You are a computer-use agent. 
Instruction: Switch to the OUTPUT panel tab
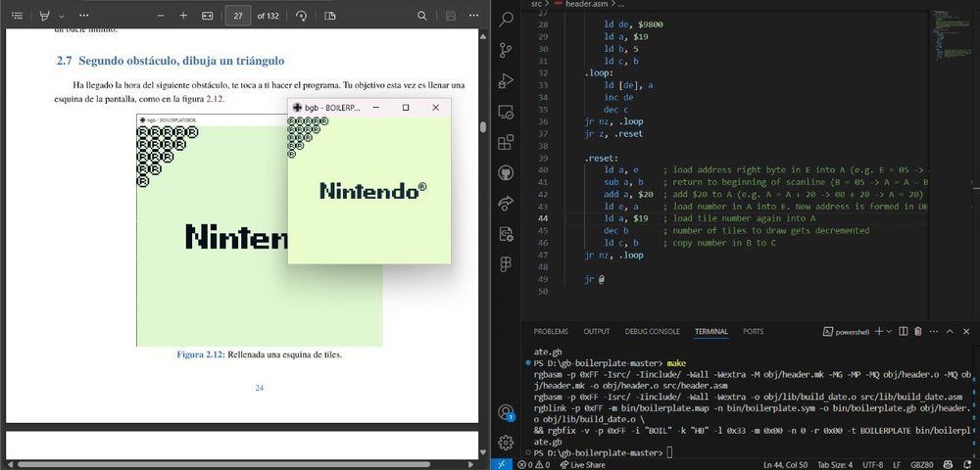pyautogui.click(x=596, y=331)
